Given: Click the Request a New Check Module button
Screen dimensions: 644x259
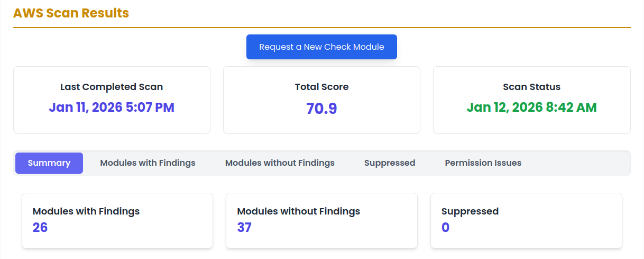Looking at the screenshot, I should 321,47.
